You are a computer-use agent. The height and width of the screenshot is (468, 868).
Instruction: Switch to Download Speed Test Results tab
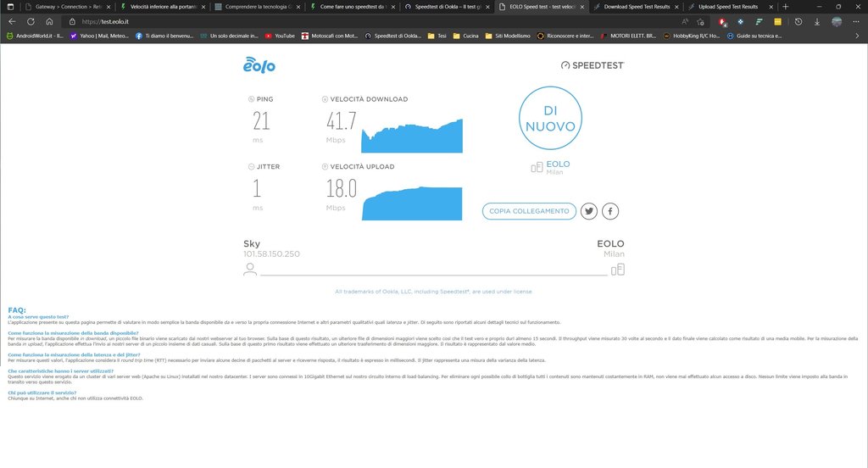coord(636,7)
